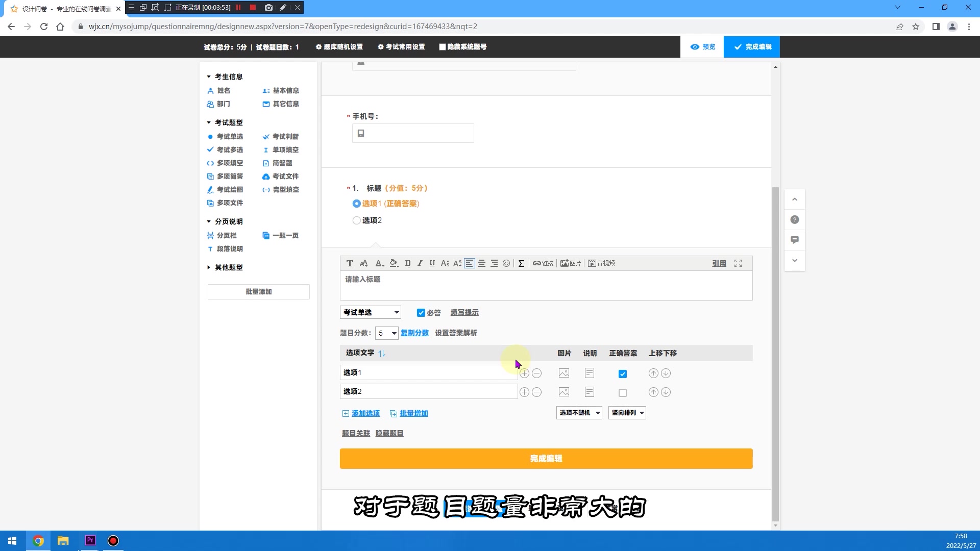Move 选项2 down
Screen dimensions: 980x551
click(x=666, y=392)
